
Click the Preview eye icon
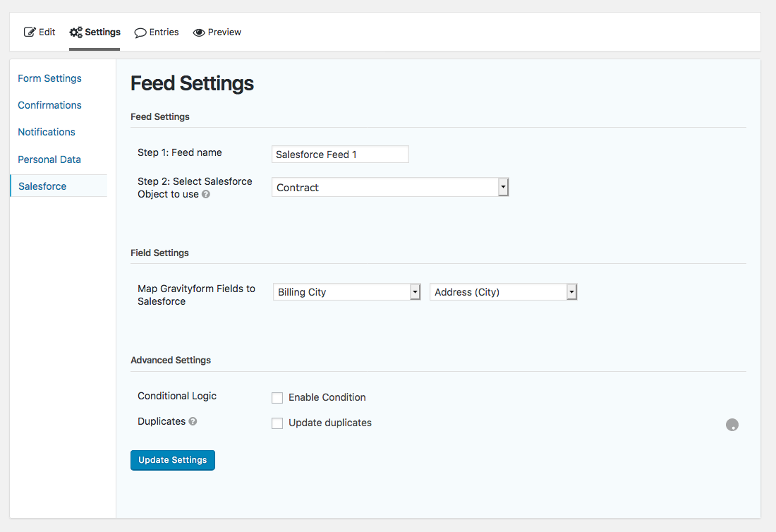tap(199, 32)
